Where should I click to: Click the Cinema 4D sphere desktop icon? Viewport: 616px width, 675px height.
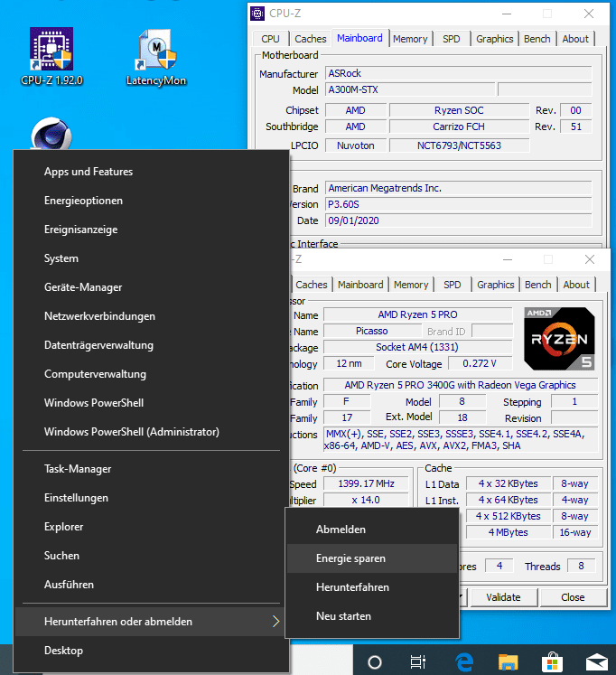click(51, 135)
